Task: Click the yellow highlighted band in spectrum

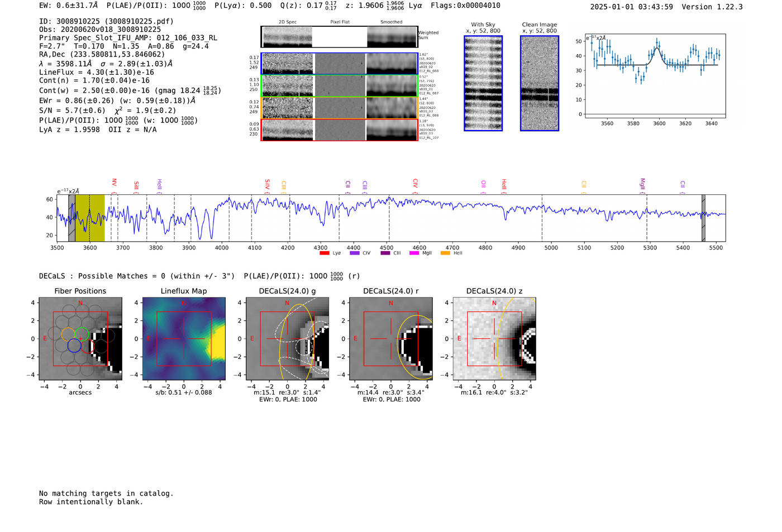Action: click(x=90, y=218)
